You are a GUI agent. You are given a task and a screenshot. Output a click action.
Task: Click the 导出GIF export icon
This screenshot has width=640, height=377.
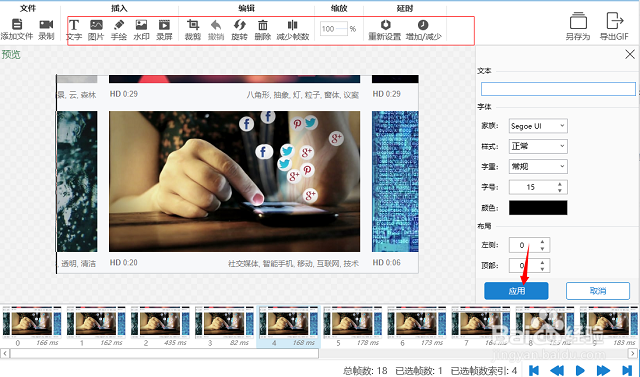click(614, 21)
